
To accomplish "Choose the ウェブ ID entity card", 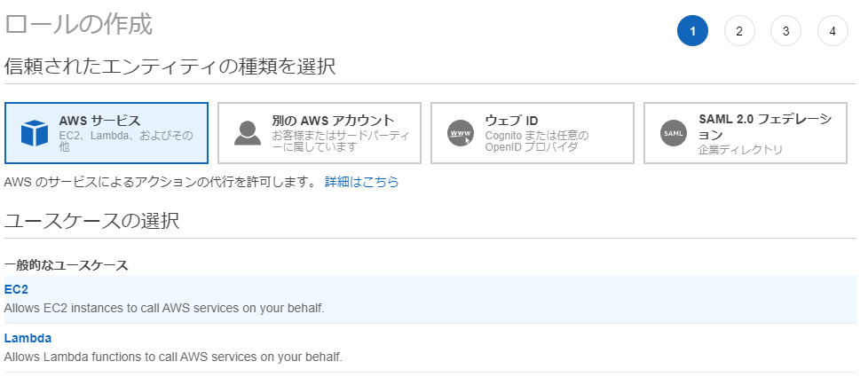I will [533, 133].
